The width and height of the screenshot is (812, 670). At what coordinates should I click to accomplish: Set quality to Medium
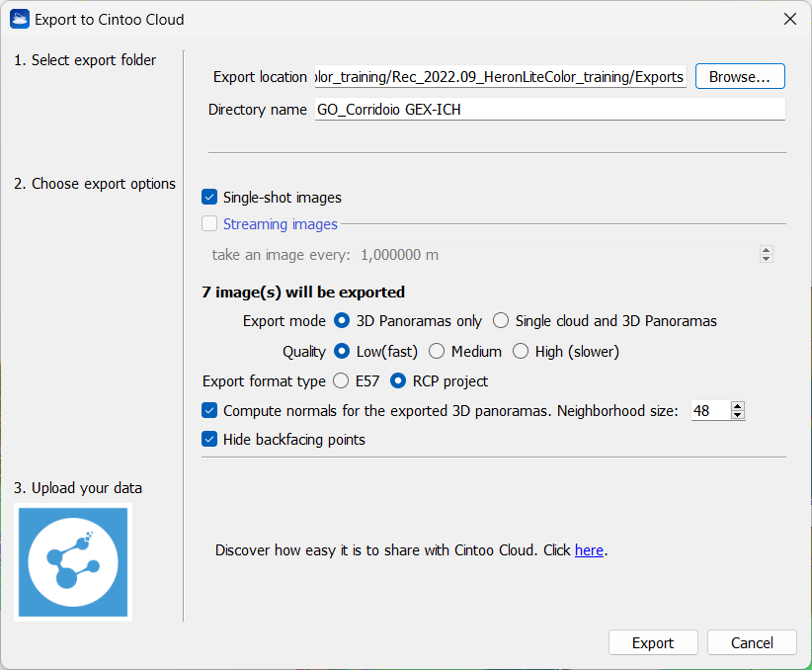437,351
